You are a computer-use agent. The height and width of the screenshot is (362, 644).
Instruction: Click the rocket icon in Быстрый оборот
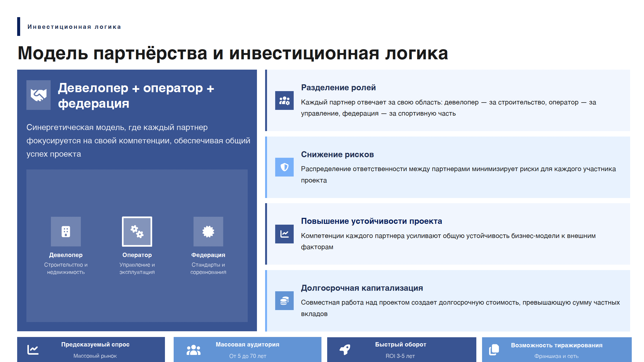[x=345, y=349]
